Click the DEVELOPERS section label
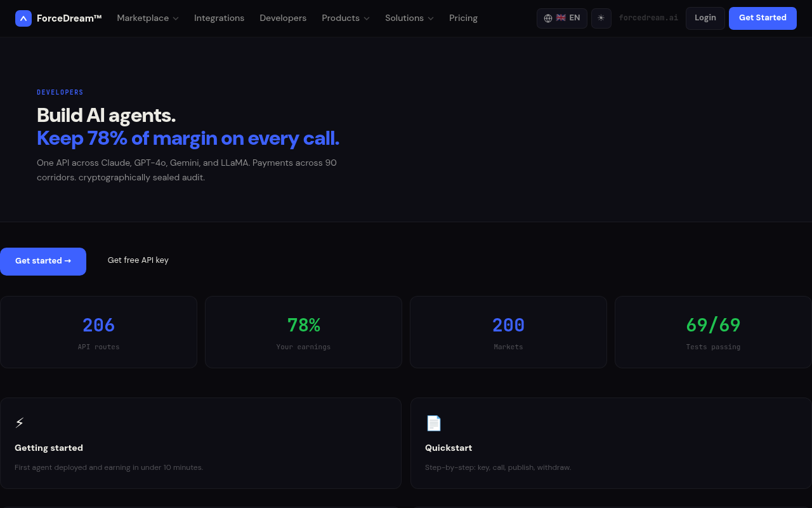 tap(60, 93)
